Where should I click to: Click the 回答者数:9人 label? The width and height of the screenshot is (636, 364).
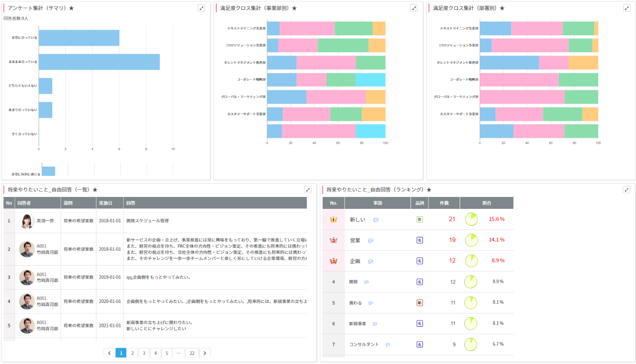tap(16, 18)
